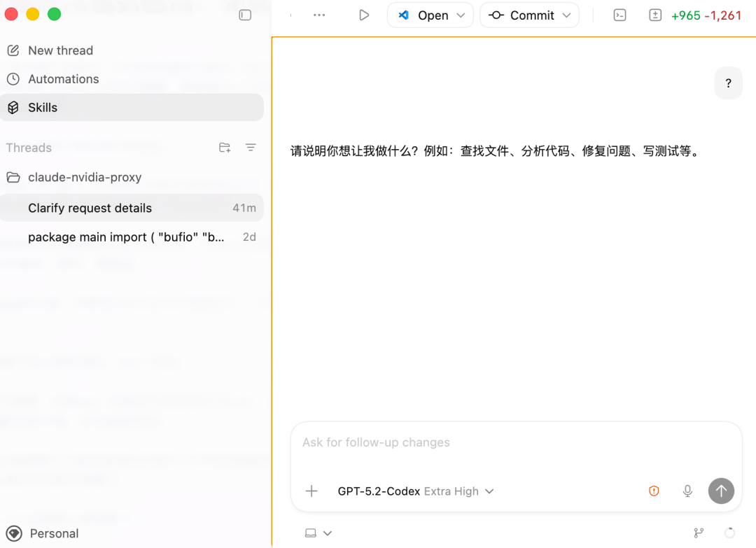
Task: Show the diff changes icon
Action: coord(655,15)
